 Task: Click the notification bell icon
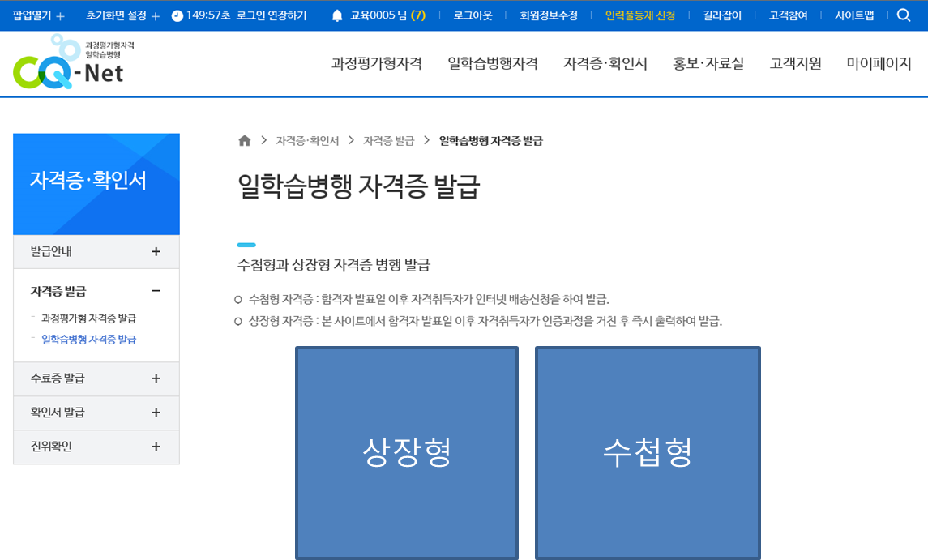(x=337, y=15)
